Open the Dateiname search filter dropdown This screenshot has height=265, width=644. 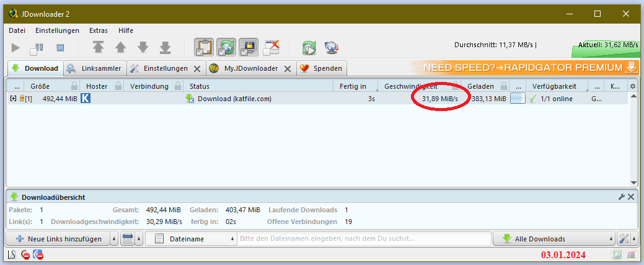pos(192,239)
